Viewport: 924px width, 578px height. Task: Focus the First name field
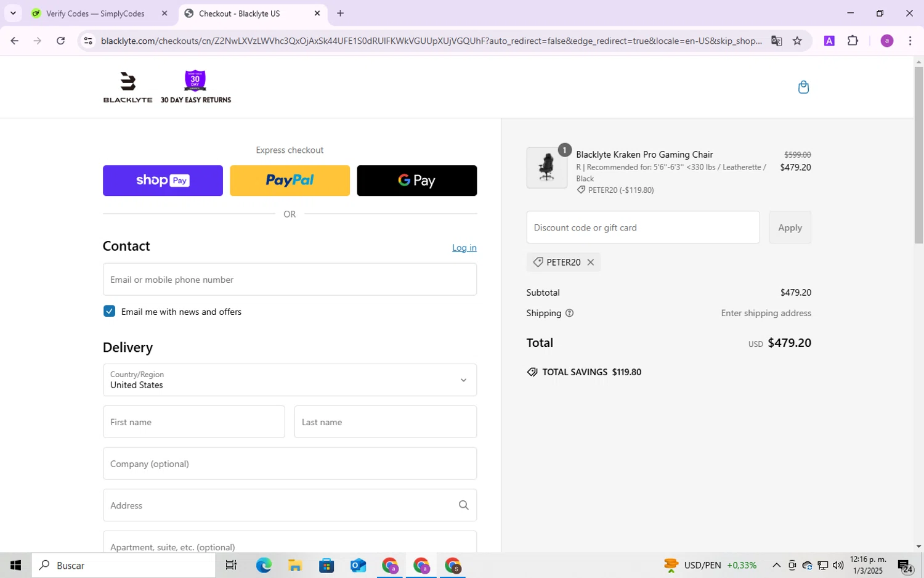pyautogui.click(x=193, y=422)
